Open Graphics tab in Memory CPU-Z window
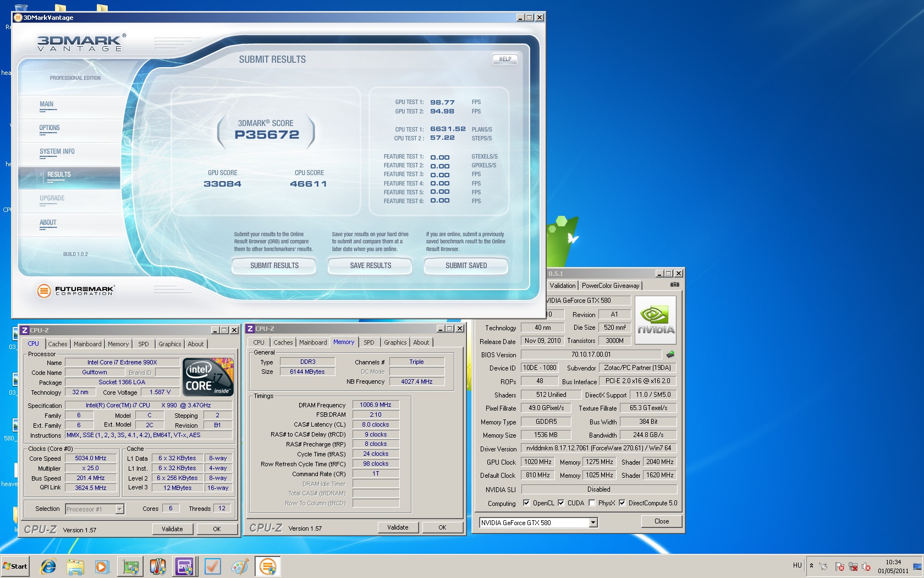The image size is (924, 578). pos(395,342)
